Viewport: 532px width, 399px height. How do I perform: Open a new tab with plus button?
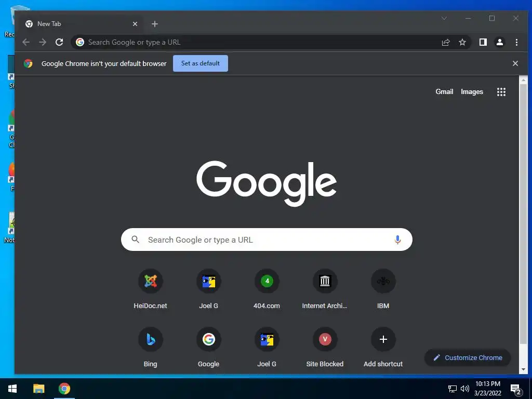click(x=155, y=24)
